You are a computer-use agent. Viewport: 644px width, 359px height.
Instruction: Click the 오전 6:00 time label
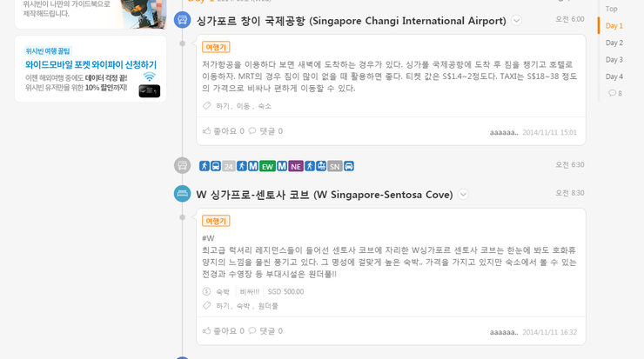coord(570,19)
